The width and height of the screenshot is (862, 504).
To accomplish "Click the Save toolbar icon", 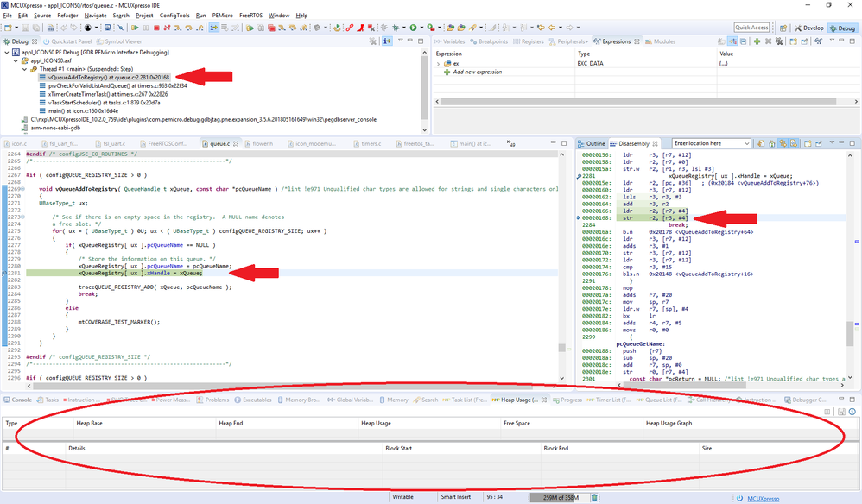I will [25, 28].
